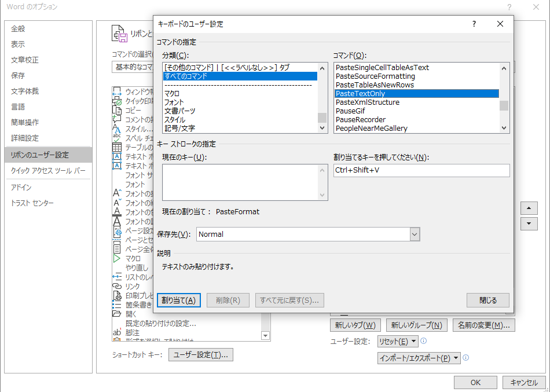Click the styles icon beside スタイル...
Image resolution: width=550 pixels, height=392 pixels.
pyautogui.click(x=117, y=129)
